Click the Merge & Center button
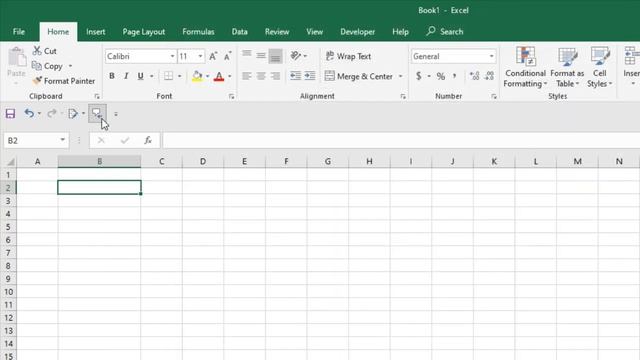 click(359, 76)
